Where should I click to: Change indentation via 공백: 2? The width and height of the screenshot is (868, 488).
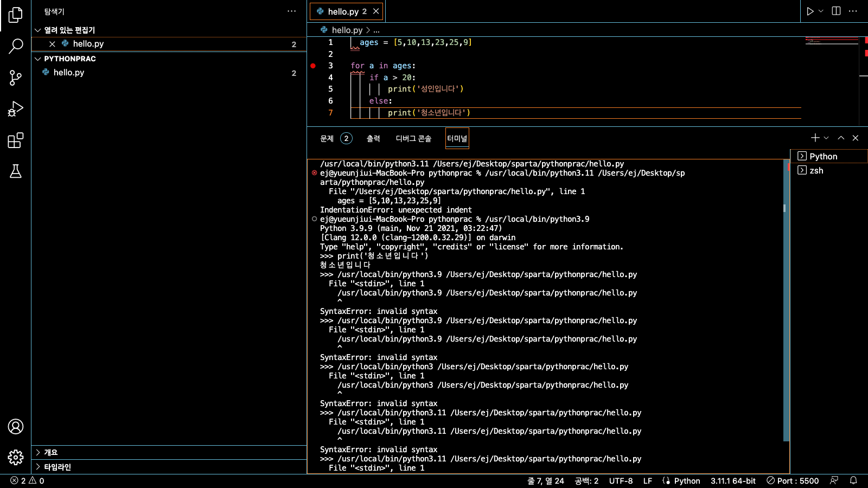click(586, 480)
